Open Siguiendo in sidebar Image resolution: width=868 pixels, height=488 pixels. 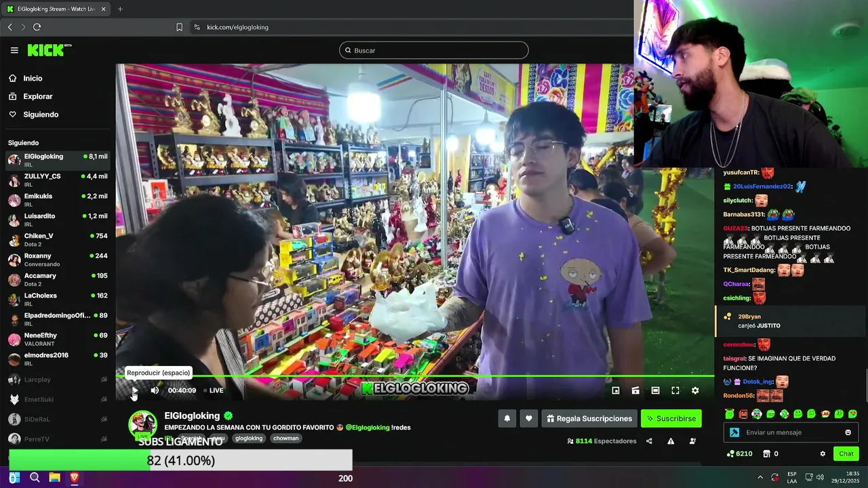(41, 115)
